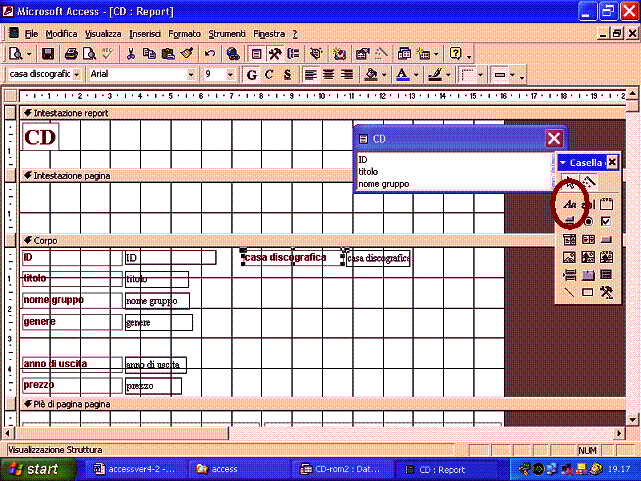Select the Line drawing tool
The image size is (641, 481).
click(569, 292)
